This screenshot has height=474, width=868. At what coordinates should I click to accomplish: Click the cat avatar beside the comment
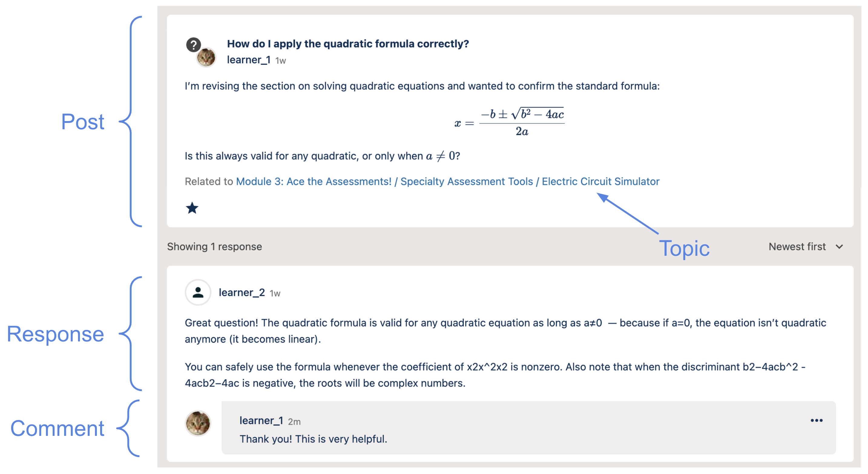coord(198,423)
